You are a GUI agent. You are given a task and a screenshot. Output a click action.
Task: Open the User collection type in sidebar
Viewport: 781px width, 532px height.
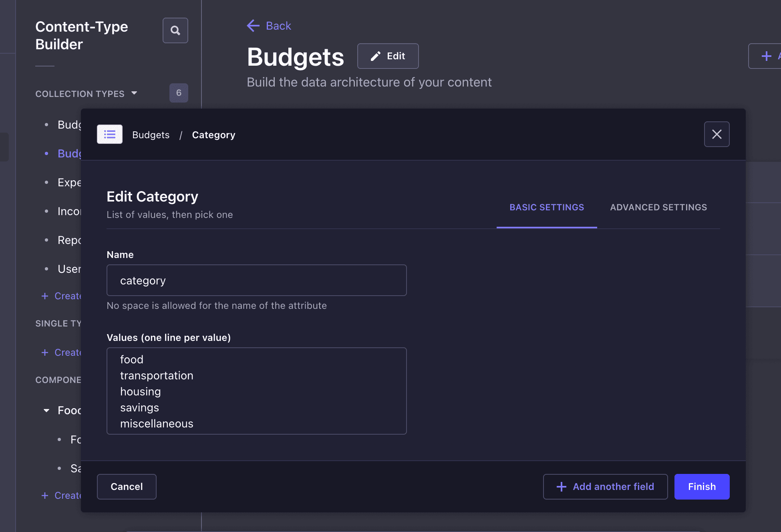[x=69, y=269]
